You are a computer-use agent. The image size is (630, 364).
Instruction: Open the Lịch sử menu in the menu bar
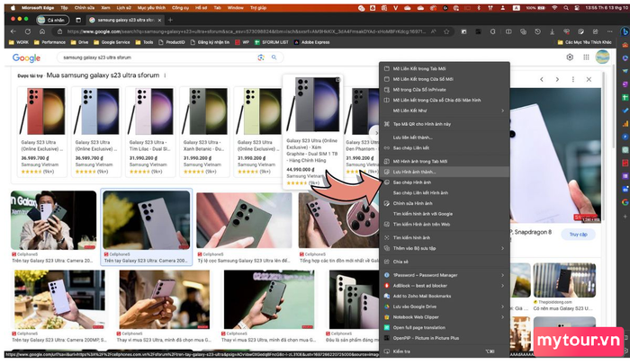click(x=124, y=7)
